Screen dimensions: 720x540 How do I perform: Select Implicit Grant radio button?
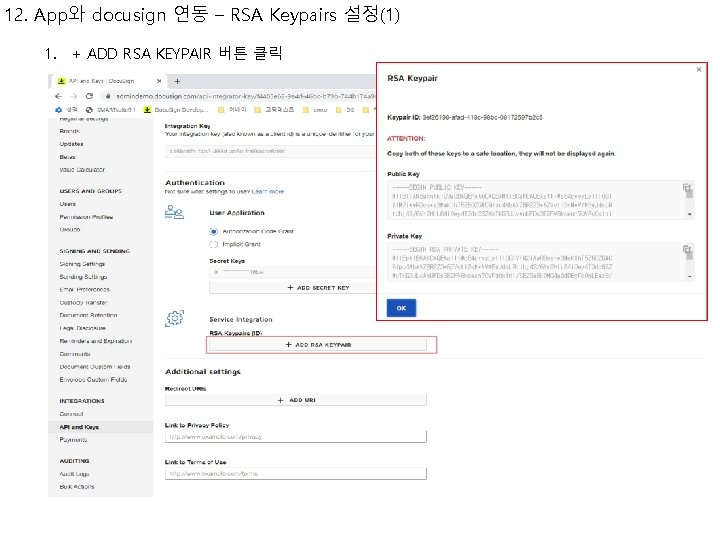tap(214, 244)
